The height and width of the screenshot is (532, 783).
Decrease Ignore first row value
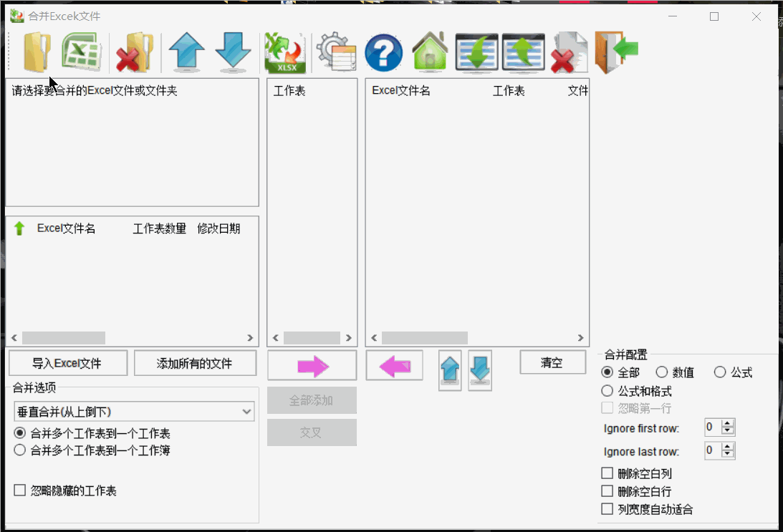728,431
